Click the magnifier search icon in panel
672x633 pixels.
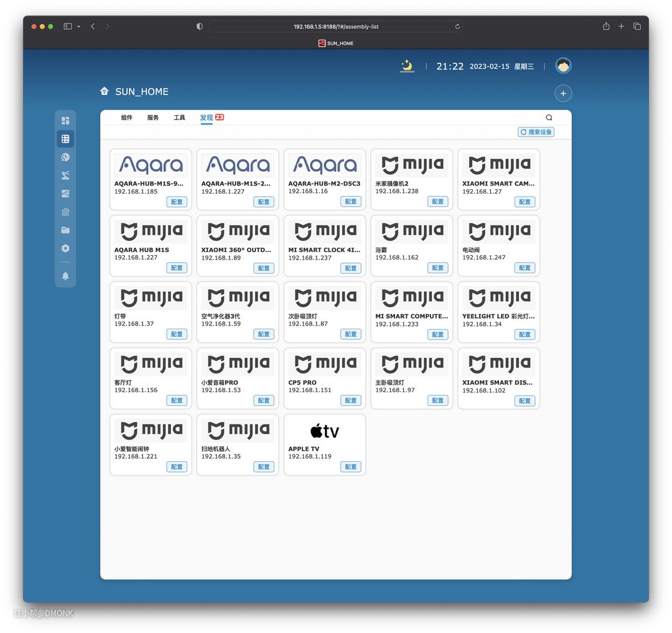coord(549,118)
